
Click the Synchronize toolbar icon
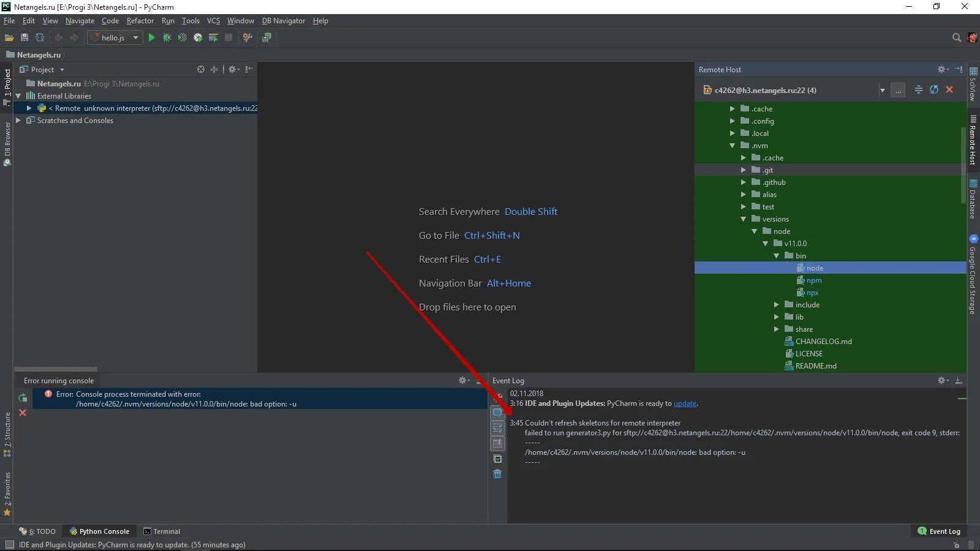40,37
